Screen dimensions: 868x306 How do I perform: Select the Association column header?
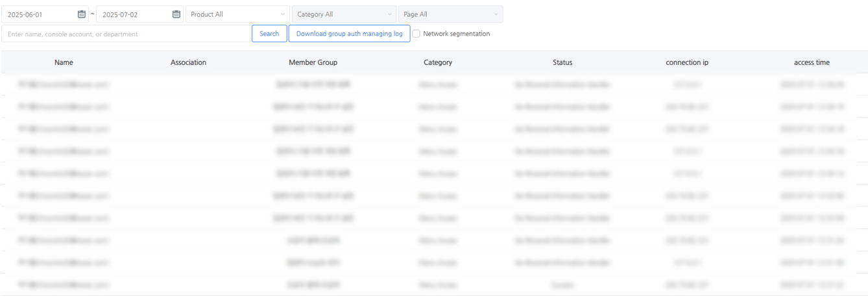pyautogui.click(x=188, y=62)
